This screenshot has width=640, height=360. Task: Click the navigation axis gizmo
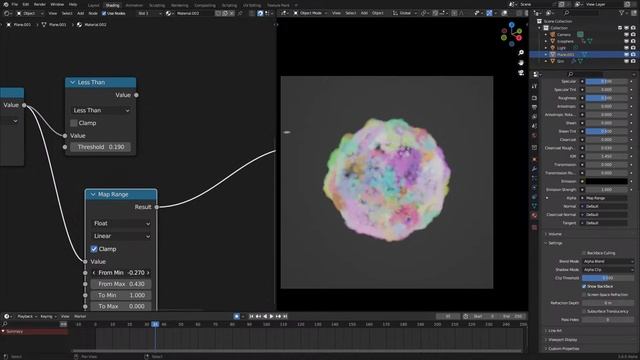coord(511,34)
